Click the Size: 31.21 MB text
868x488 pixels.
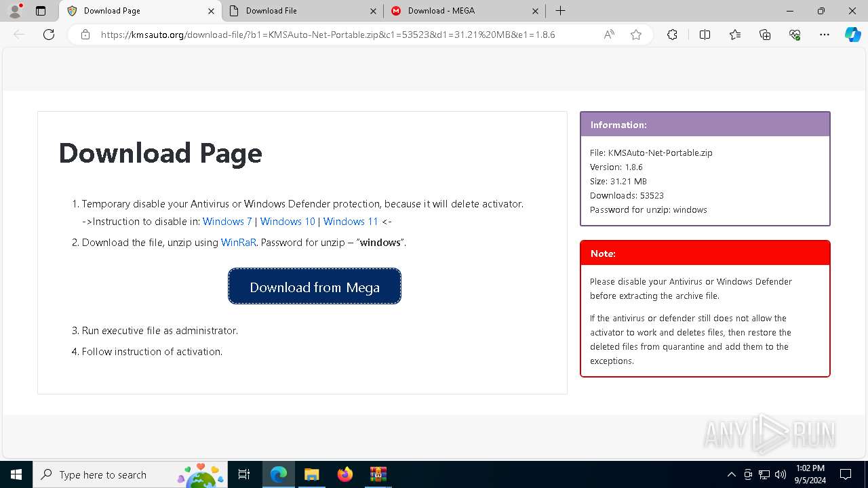[618, 182]
